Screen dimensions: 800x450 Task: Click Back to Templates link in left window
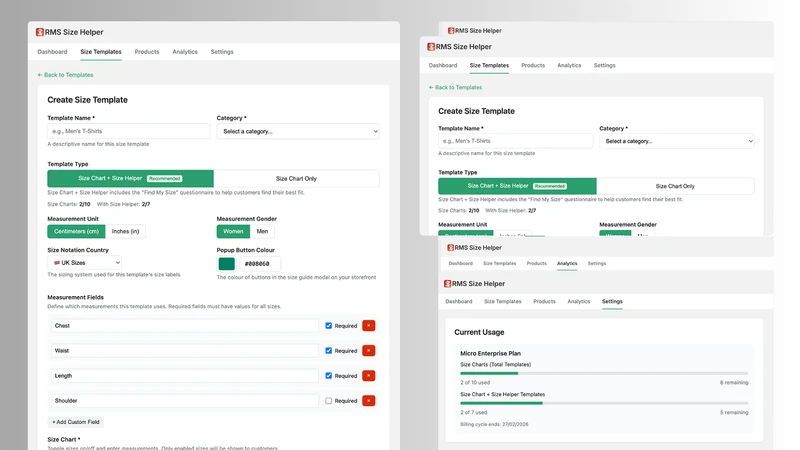tap(65, 75)
